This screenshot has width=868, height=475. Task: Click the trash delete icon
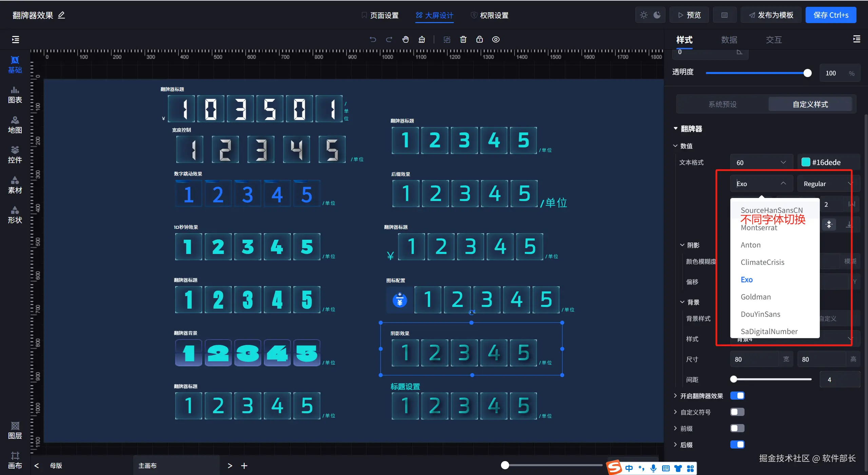pos(463,39)
